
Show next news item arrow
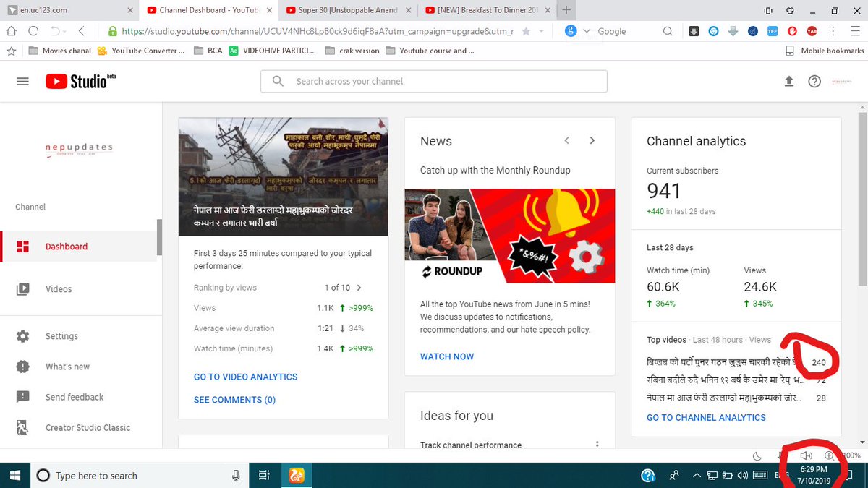(x=592, y=140)
